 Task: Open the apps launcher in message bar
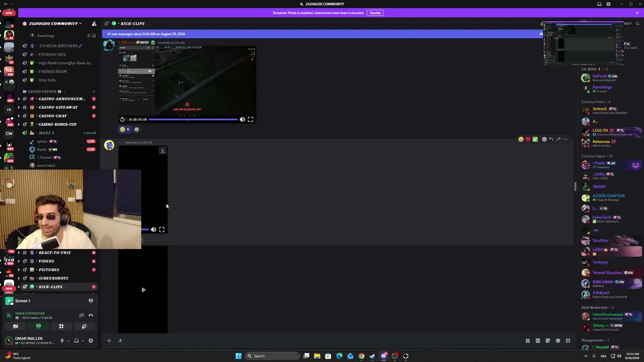(x=568, y=340)
